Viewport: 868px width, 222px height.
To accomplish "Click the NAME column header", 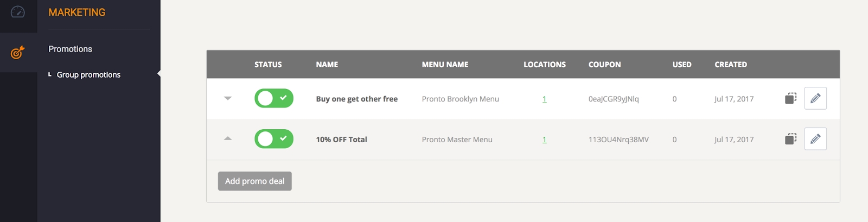I will point(327,65).
